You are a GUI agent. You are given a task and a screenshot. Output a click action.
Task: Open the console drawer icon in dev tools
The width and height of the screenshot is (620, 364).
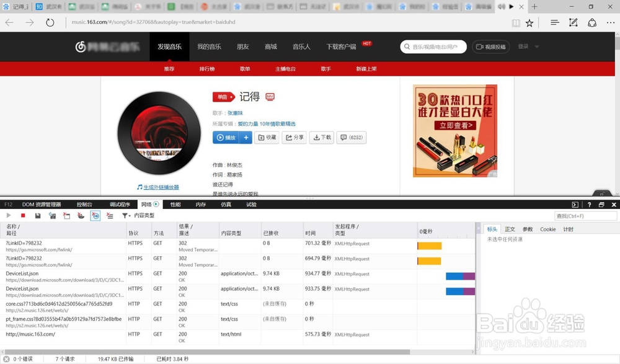tap(575, 205)
